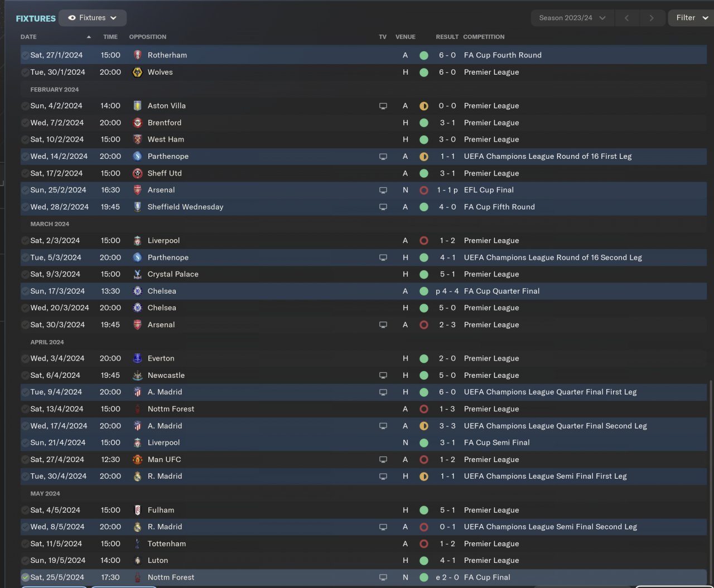Click the vertical scrollbar on the right

(x=710, y=479)
